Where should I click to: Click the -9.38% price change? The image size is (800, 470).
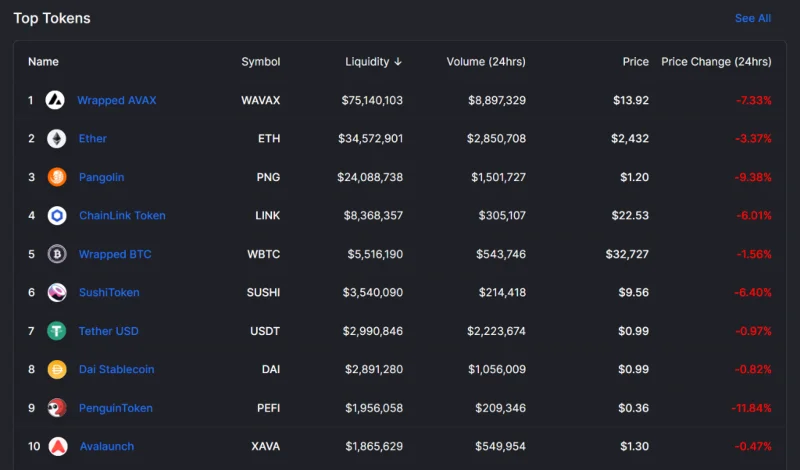pyautogui.click(x=753, y=177)
